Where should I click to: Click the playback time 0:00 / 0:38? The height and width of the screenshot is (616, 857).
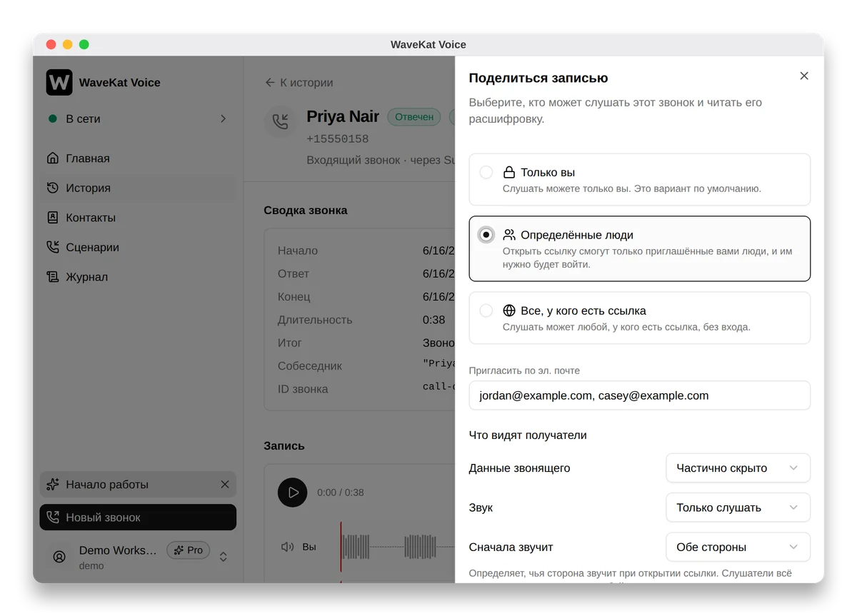(341, 493)
